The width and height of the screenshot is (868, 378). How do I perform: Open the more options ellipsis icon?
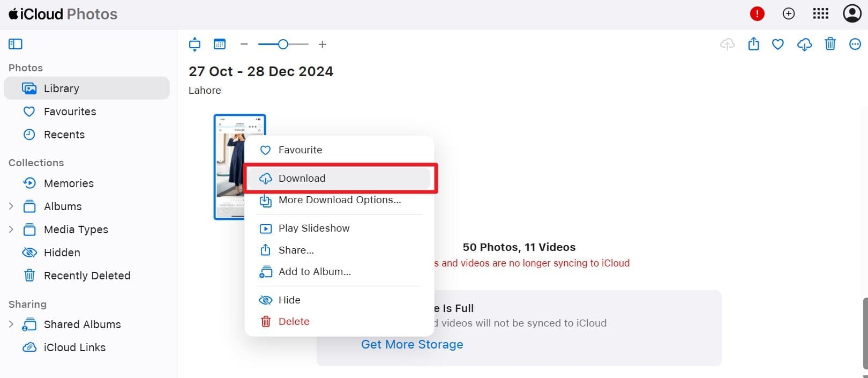pyautogui.click(x=855, y=45)
